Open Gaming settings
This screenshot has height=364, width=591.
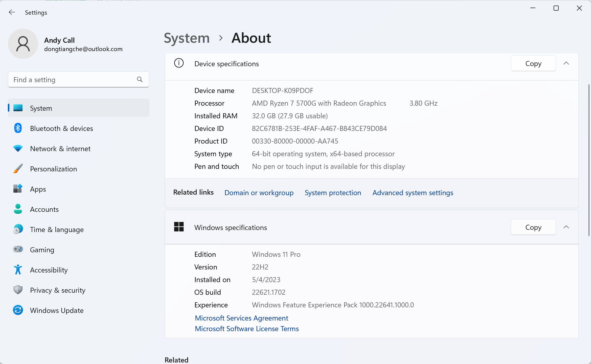click(42, 249)
